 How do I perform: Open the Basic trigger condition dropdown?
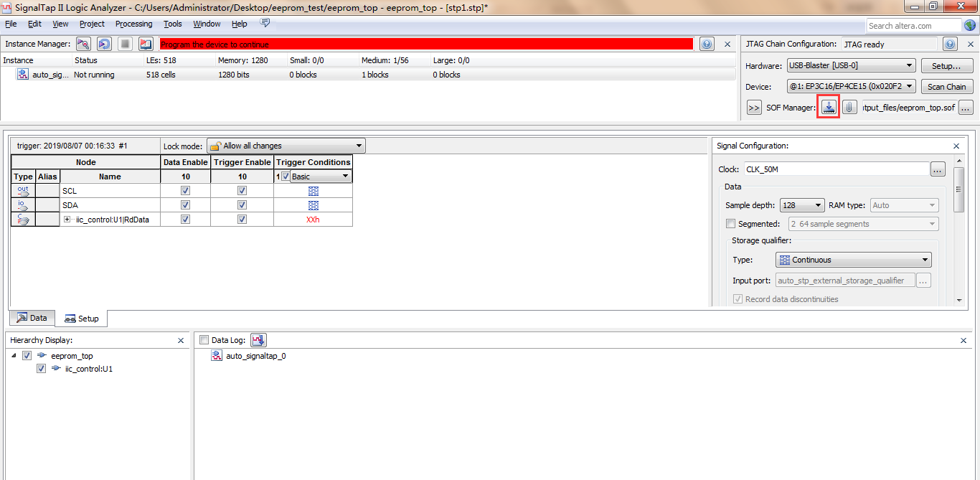coord(320,176)
